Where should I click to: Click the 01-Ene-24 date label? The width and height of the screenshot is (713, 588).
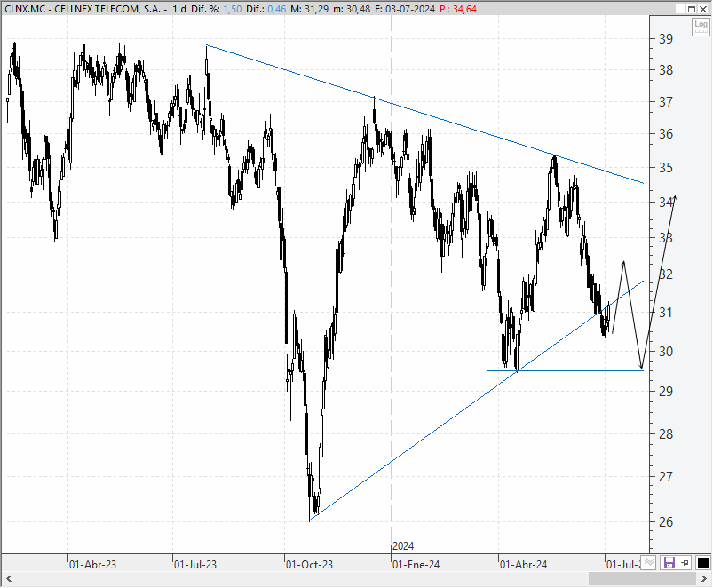(416, 565)
